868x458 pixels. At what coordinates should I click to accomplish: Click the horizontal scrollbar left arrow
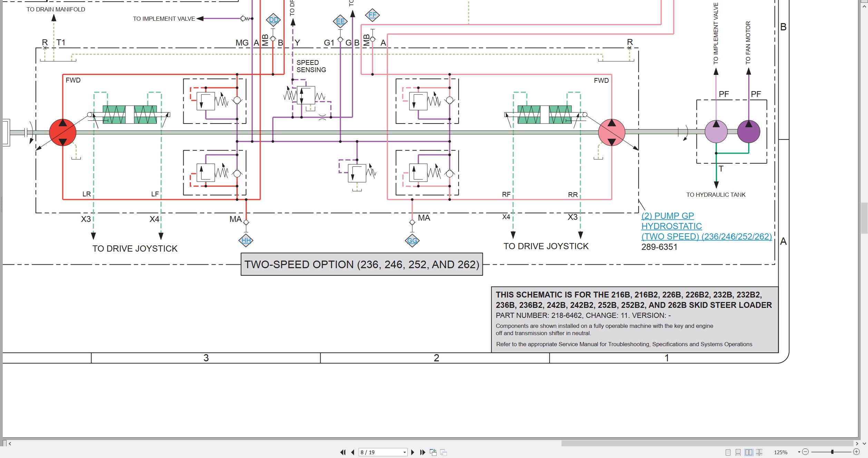[10, 444]
